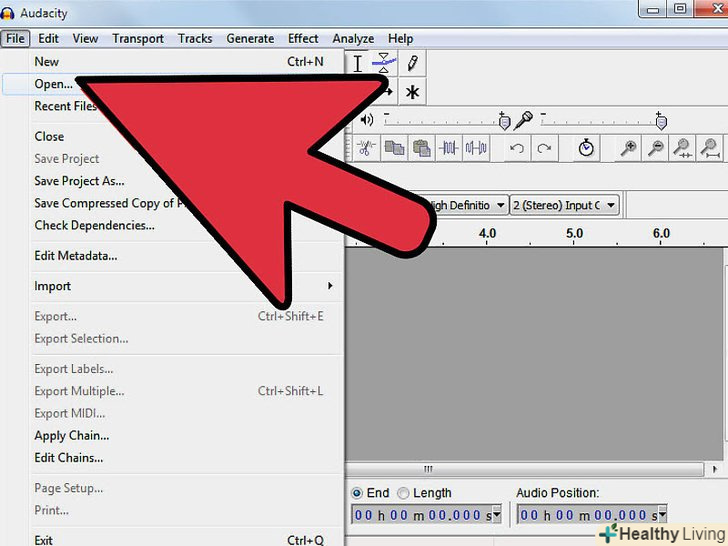Click the Sync-Lock clock icon
The width and height of the screenshot is (728, 546).
pyautogui.click(x=586, y=148)
